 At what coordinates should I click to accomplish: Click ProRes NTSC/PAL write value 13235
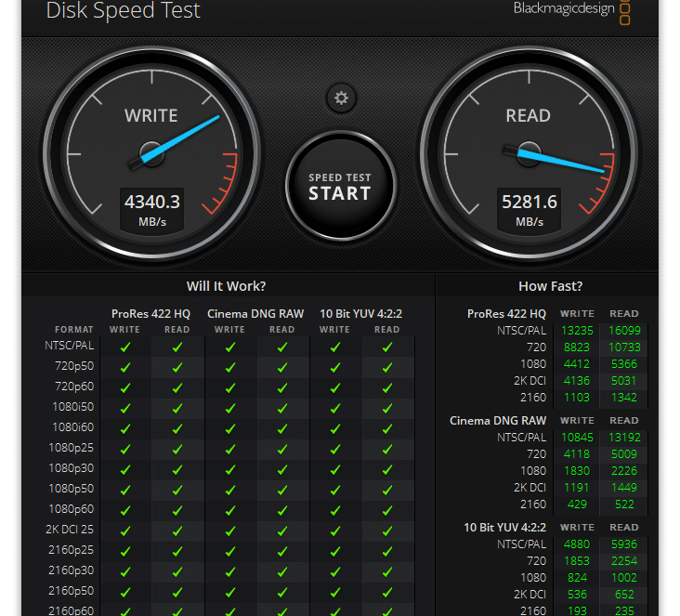coord(577,331)
